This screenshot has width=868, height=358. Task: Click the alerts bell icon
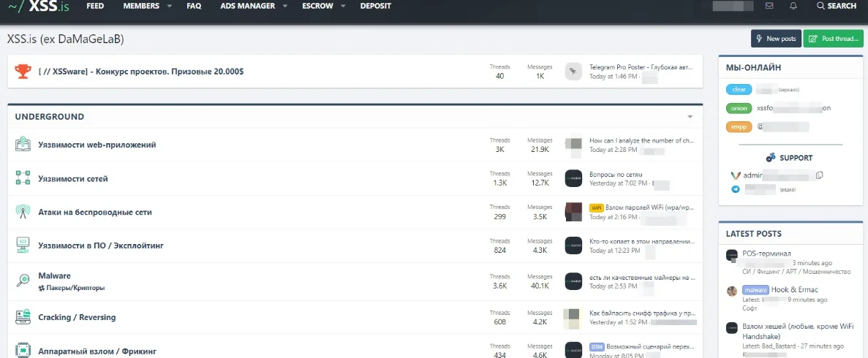click(793, 6)
